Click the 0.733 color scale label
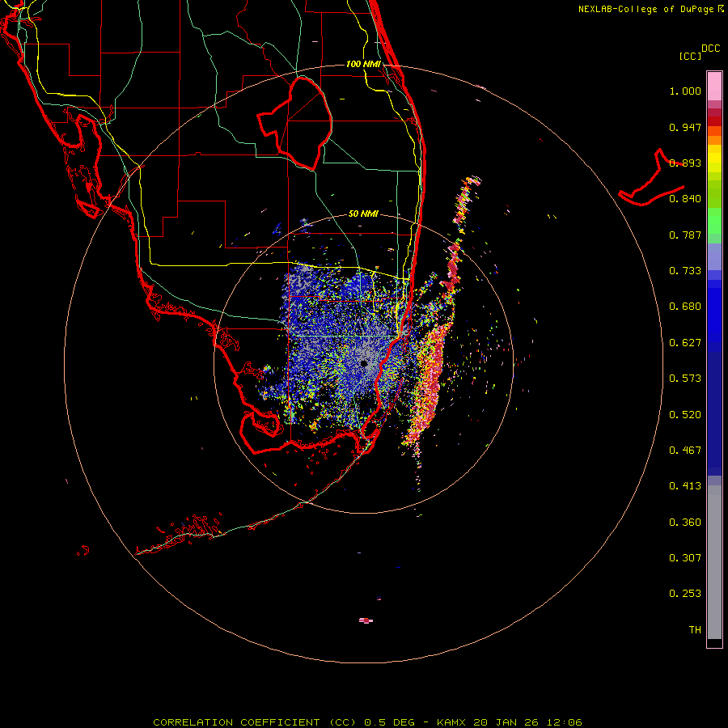This screenshot has height=728, width=728. tap(685, 271)
